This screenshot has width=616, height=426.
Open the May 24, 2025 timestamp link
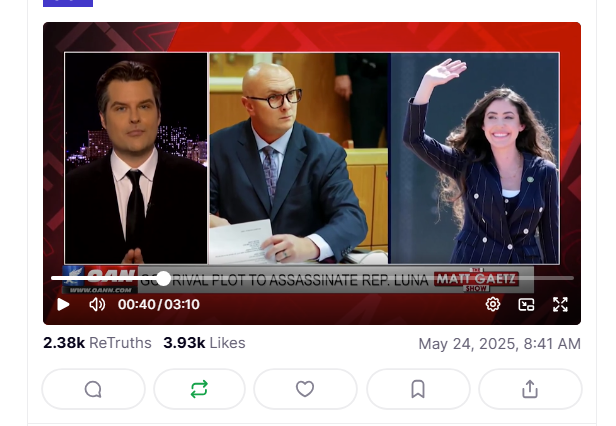coord(499,344)
